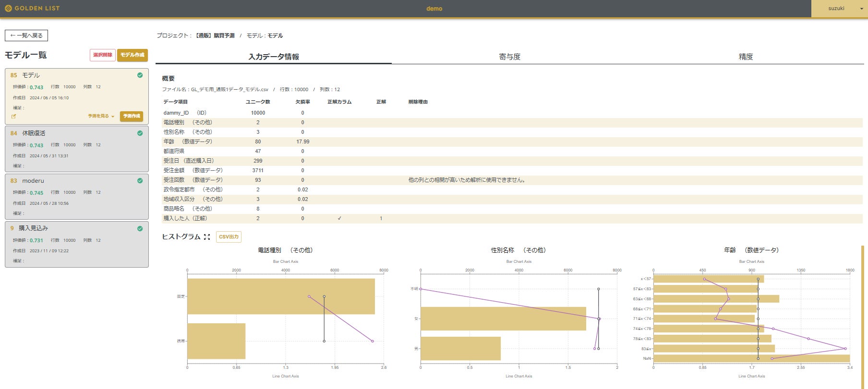The height and width of the screenshot is (389, 868).
Task: Toggle the green check on moderu card
Action: tap(140, 181)
